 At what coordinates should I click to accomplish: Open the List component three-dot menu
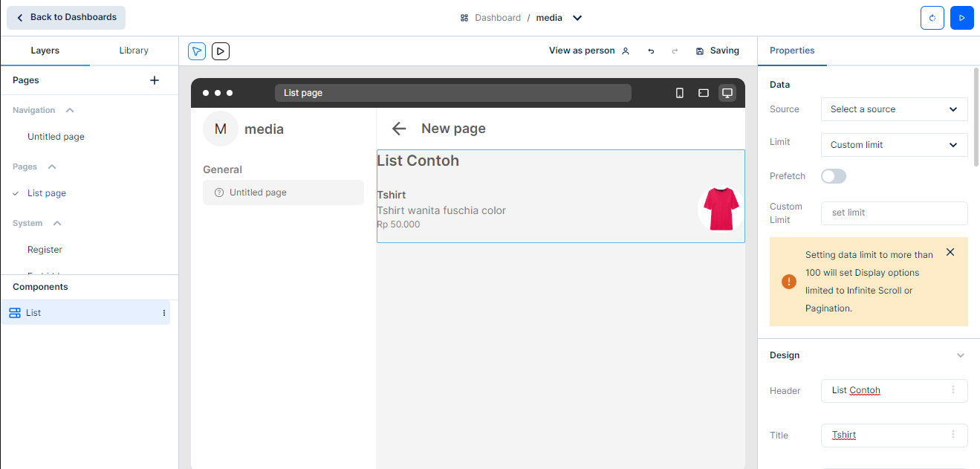click(x=164, y=313)
